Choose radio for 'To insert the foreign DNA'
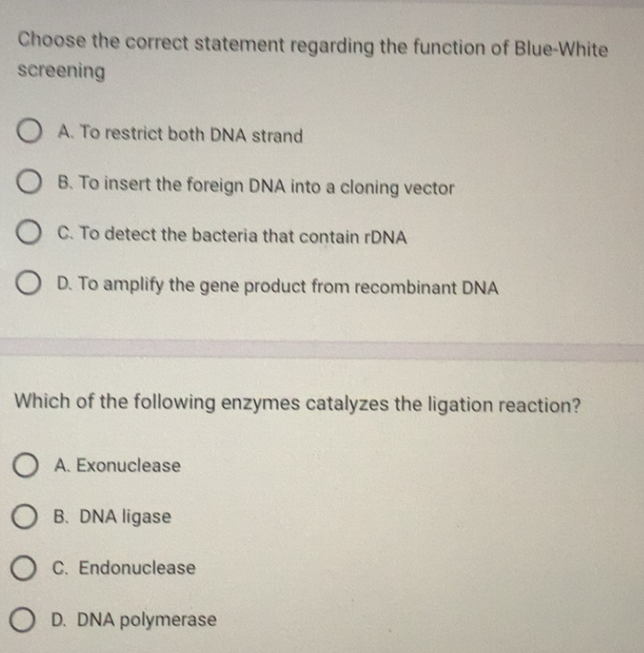Image resolution: width=644 pixels, height=653 pixels. 29,181
